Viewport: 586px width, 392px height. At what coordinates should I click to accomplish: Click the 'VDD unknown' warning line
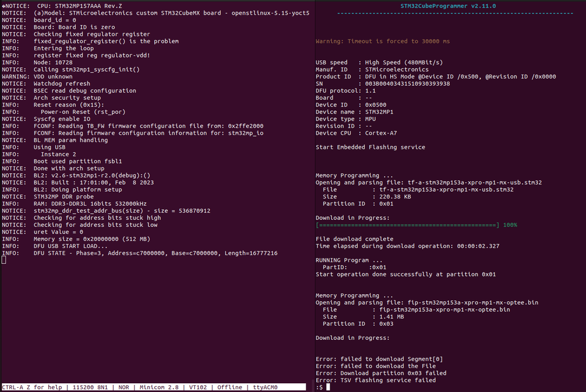point(37,77)
